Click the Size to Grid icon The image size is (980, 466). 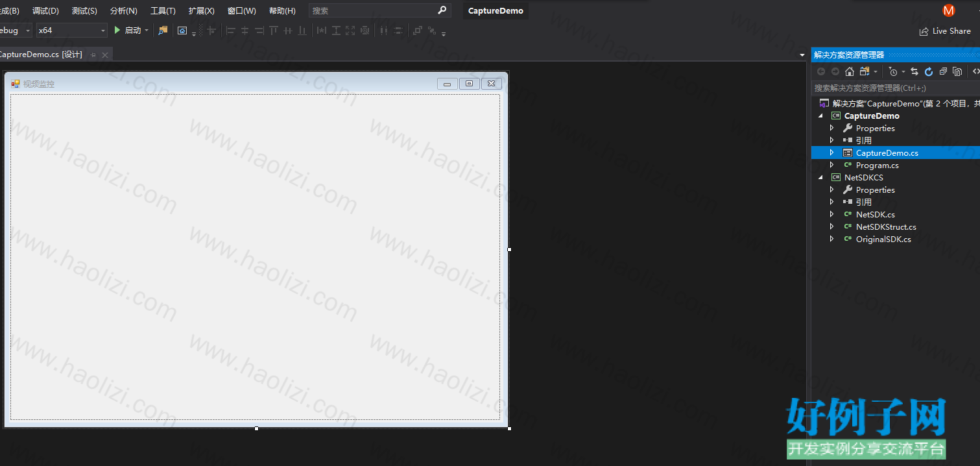point(365,31)
